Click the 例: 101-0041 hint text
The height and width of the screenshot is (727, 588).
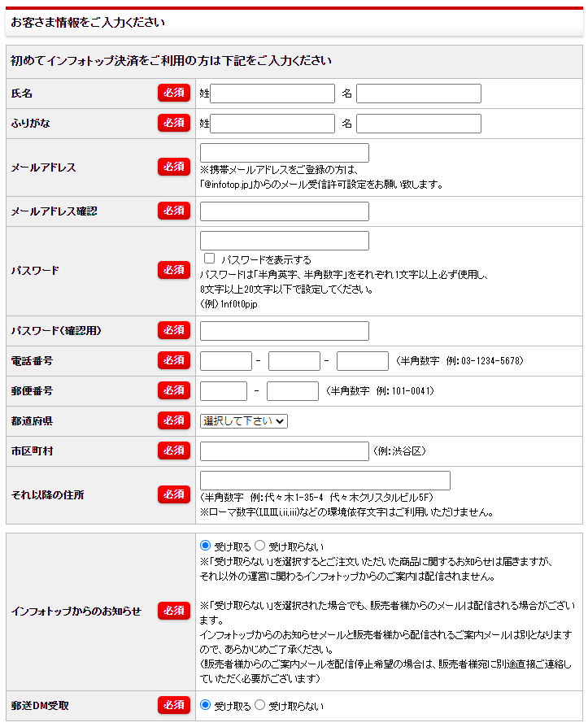pos(405,391)
